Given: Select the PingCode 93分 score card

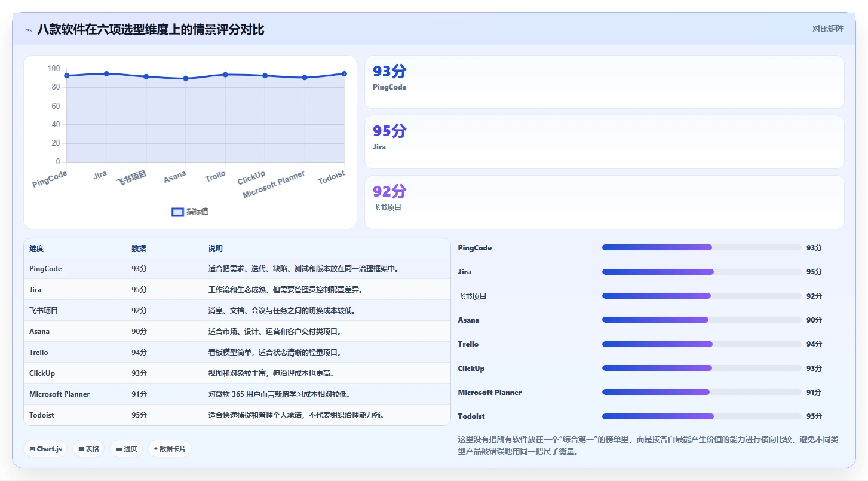Looking at the screenshot, I should click(604, 82).
